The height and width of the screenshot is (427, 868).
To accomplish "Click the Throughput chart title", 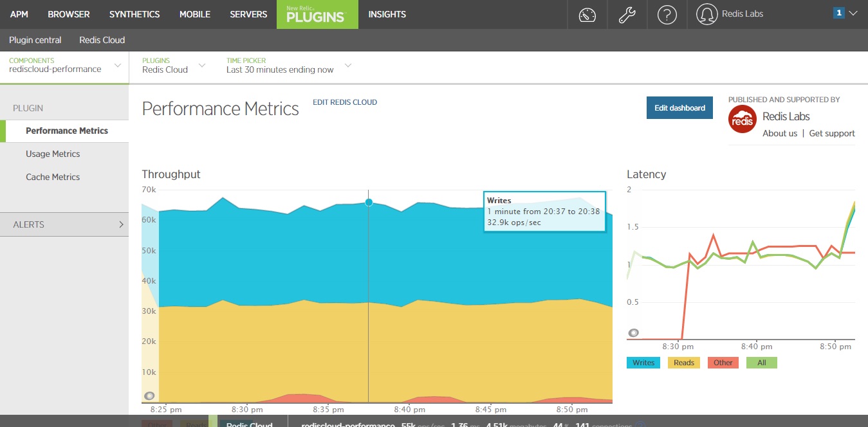I will [171, 174].
